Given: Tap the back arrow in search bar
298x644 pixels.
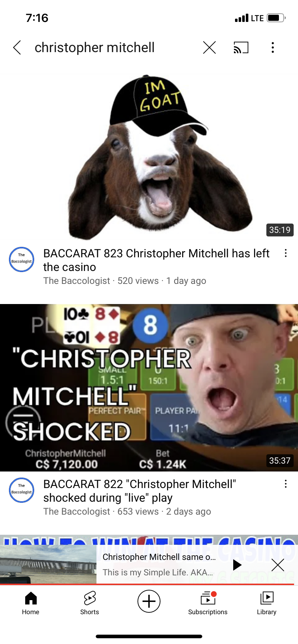Looking at the screenshot, I should [x=17, y=47].
